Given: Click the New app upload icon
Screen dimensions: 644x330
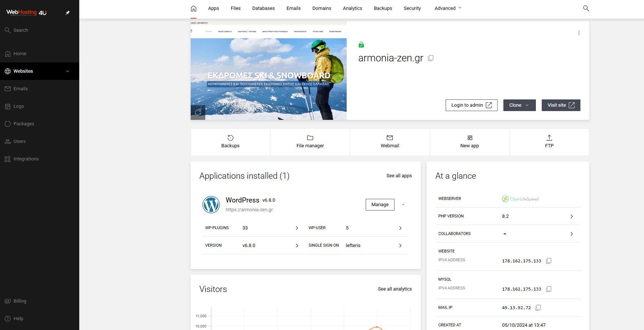Looking at the screenshot, I should click(x=469, y=138).
